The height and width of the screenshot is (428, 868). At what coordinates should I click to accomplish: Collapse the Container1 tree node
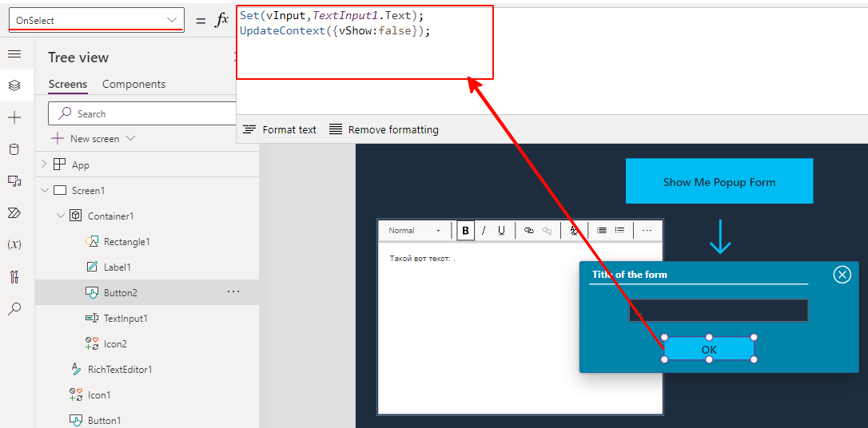click(x=60, y=216)
